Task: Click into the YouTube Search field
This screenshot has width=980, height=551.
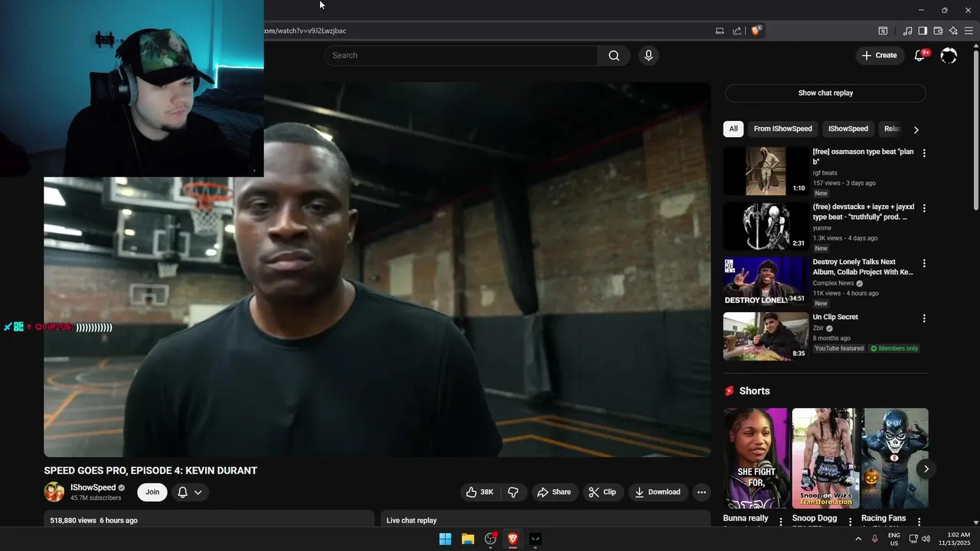Action: coord(462,55)
